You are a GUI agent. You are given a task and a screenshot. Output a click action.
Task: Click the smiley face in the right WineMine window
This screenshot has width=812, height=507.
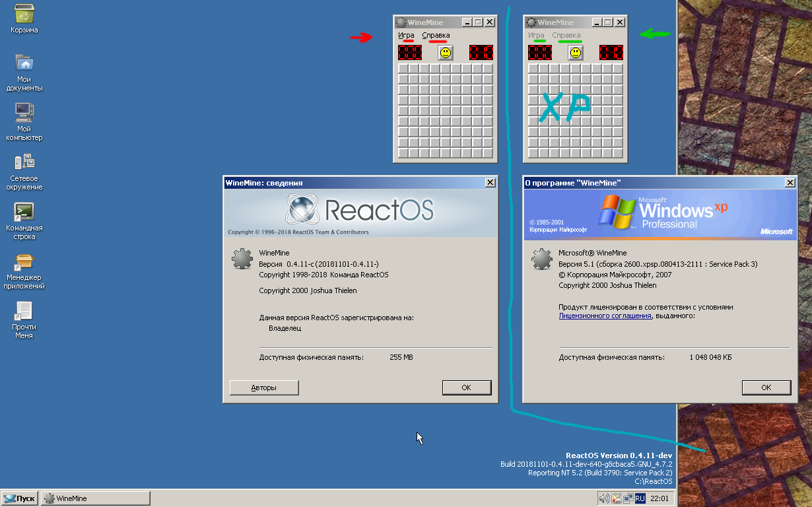pyautogui.click(x=576, y=52)
